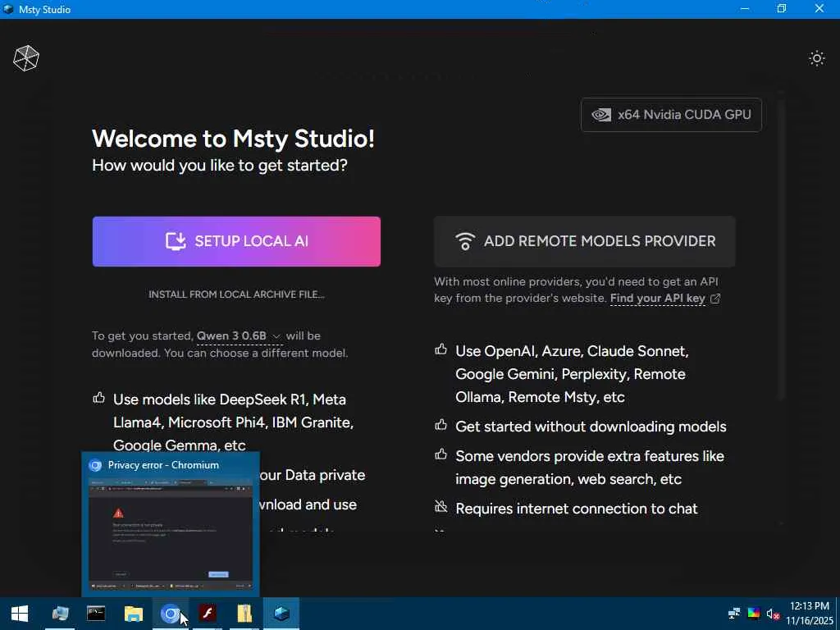The width and height of the screenshot is (840, 630).
Task: Click the x64 Nvidia CUDA GPU badge
Action: (x=671, y=115)
